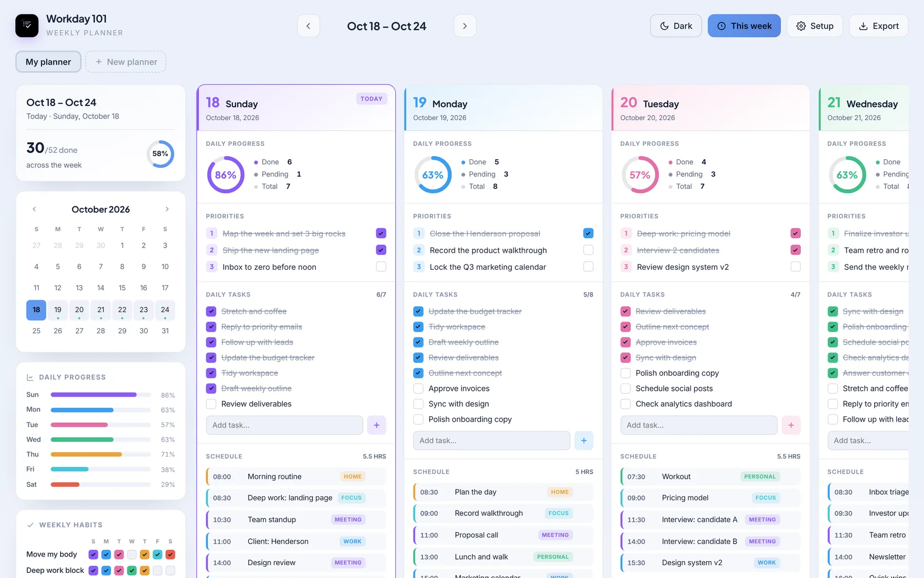Toggle Move my body habit for Sunday
Image resolution: width=924 pixels, height=578 pixels.
coord(93,554)
